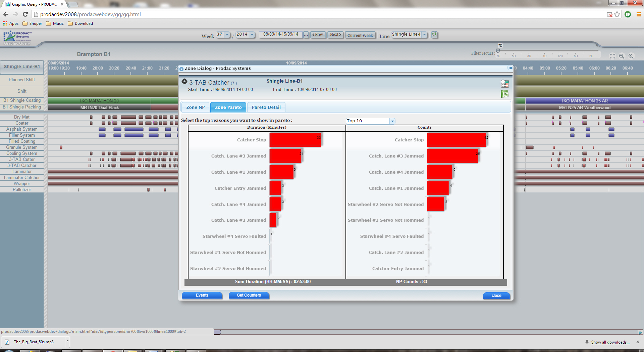This screenshot has width=644, height=352.
Task: Switch to the Pareto Detail tab
Action: pyautogui.click(x=266, y=107)
